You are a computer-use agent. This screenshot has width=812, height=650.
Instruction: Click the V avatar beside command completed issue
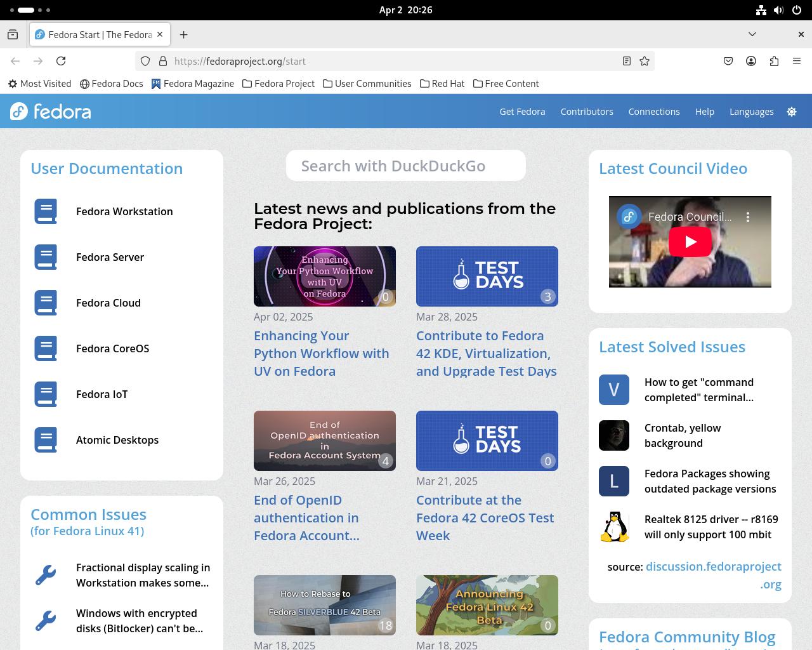coord(614,390)
